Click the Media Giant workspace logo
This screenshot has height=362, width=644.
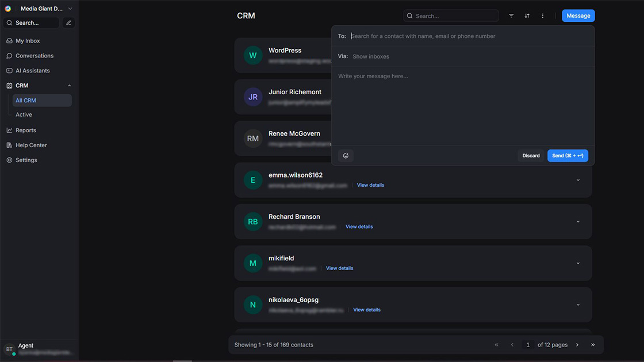coord(8,9)
